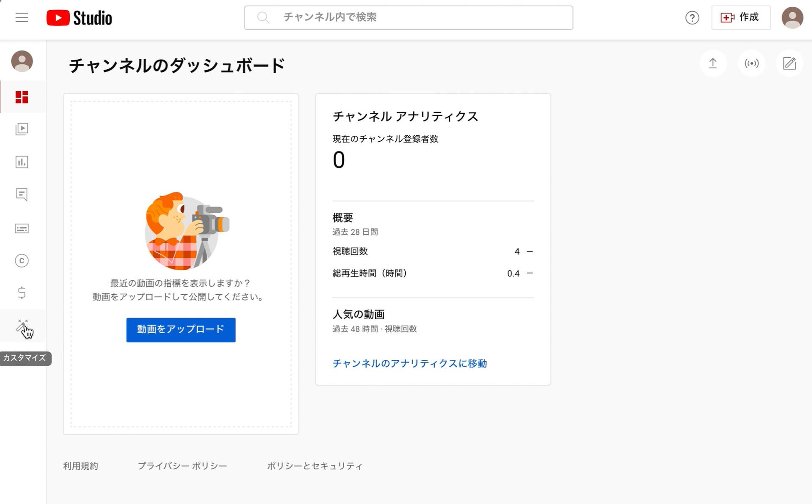Open the Content section from the sidebar
Viewport: 812px width, 504px height.
pos(22,129)
